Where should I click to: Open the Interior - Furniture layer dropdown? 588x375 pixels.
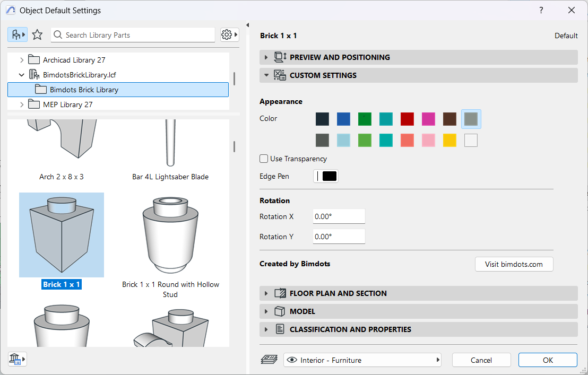(x=362, y=360)
